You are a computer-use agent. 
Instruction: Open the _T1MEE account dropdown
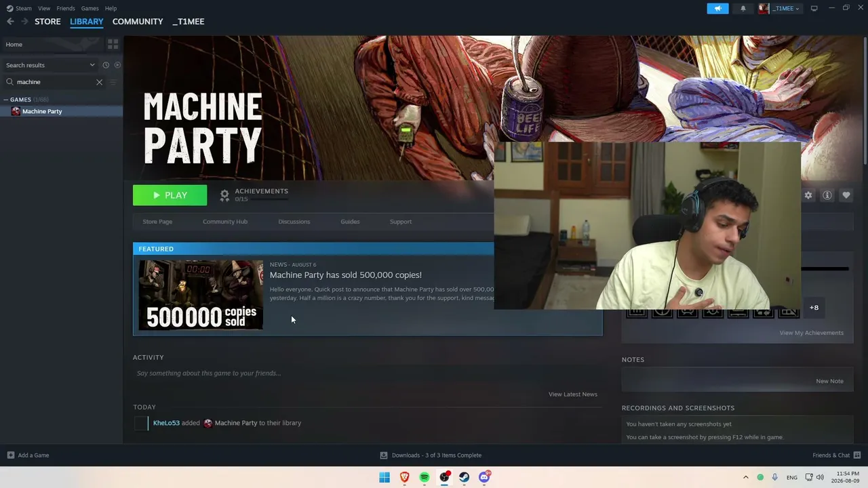[x=786, y=8]
